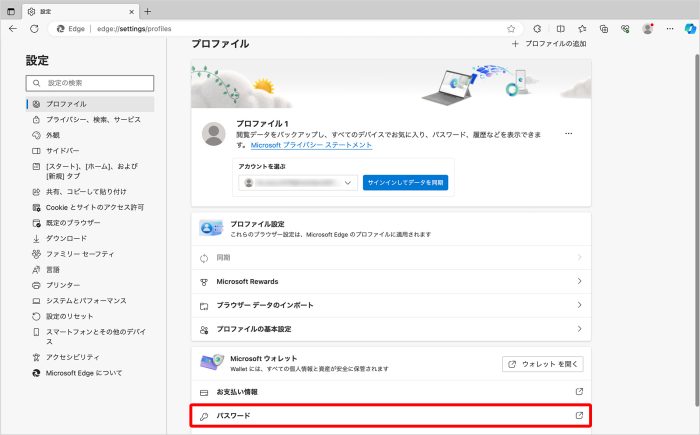Expand ブラウザー データのインポート row
The width and height of the screenshot is (700, 435).
click(391, 305)
